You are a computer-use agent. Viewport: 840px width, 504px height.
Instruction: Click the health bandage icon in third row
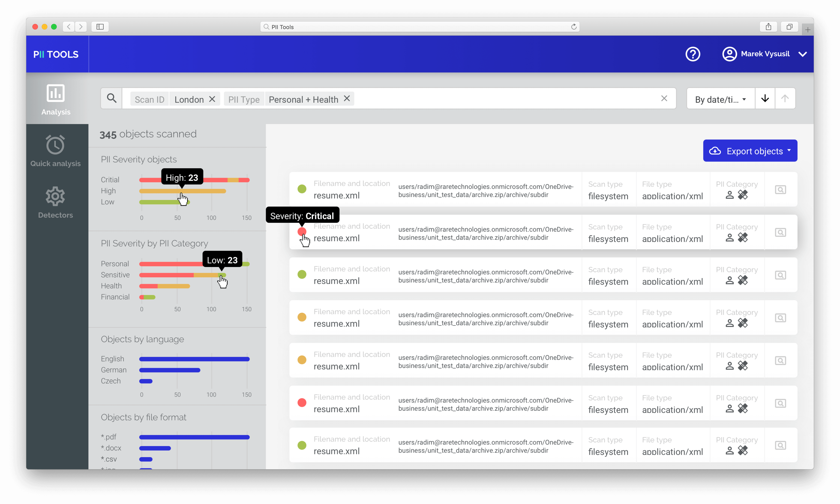pos(743,281)
